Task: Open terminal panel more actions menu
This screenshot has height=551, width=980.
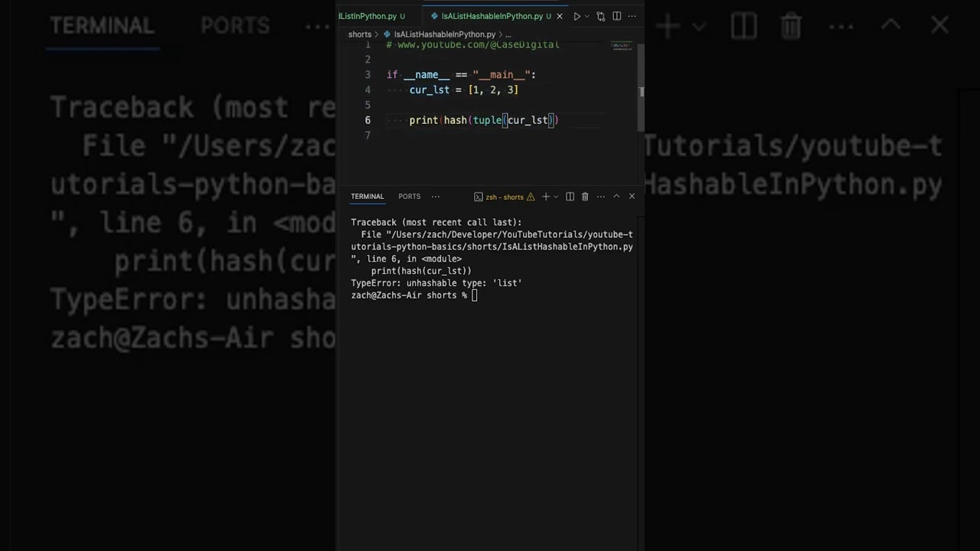Action: [x=601, y=197]
